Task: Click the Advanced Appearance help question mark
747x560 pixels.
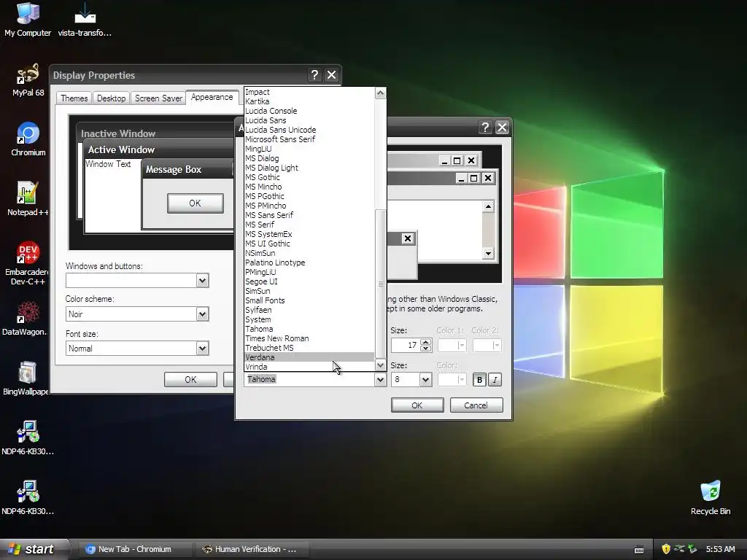Action: pos(485,127)
